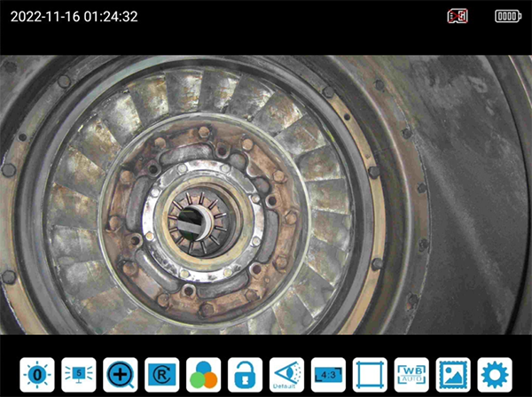532x397 pixels.
Task: Enable the full-frame border icon
Action: (x=370, y=375)
